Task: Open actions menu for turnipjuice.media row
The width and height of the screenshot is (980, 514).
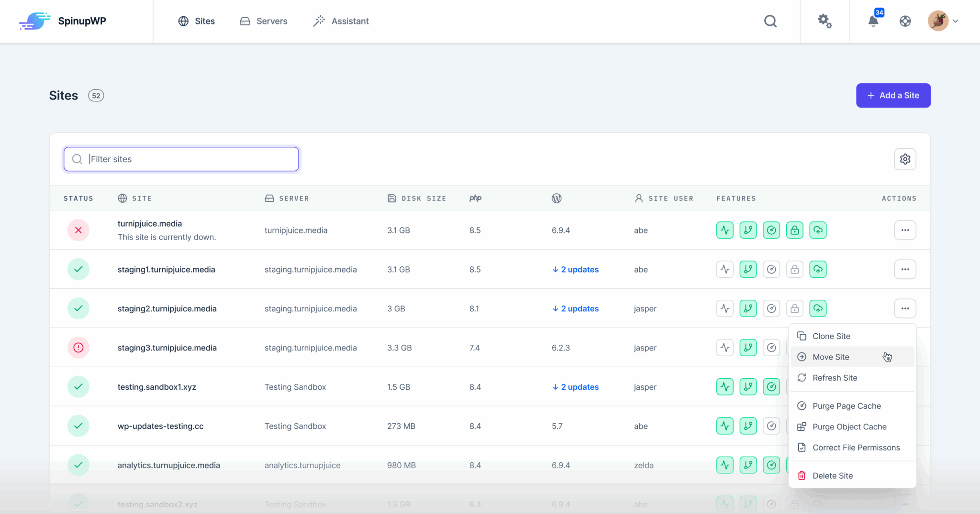Action: [905, 230]
